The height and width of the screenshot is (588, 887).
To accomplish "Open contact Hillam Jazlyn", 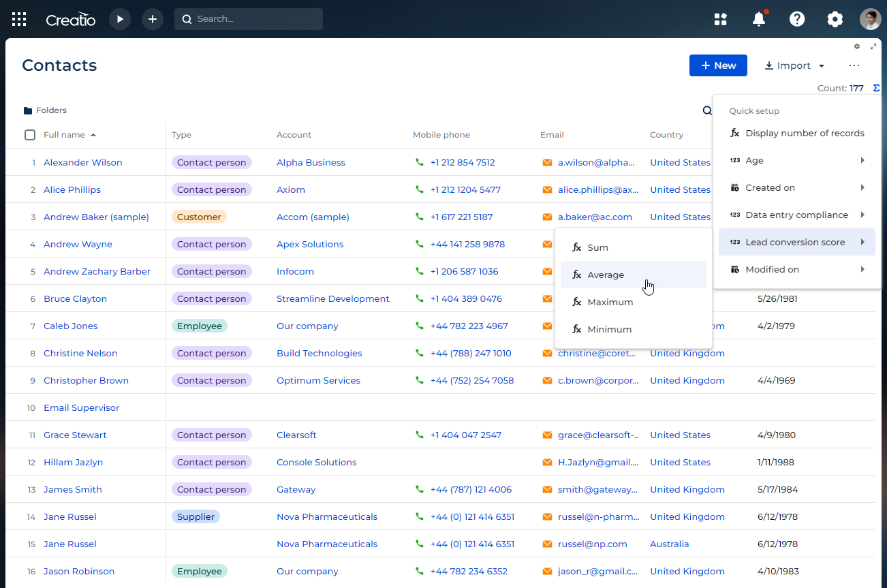I will 73,462.
